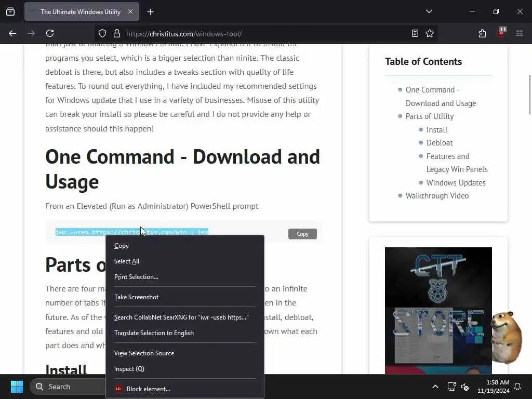Open the CTT Store banner image

click(438, 311)
